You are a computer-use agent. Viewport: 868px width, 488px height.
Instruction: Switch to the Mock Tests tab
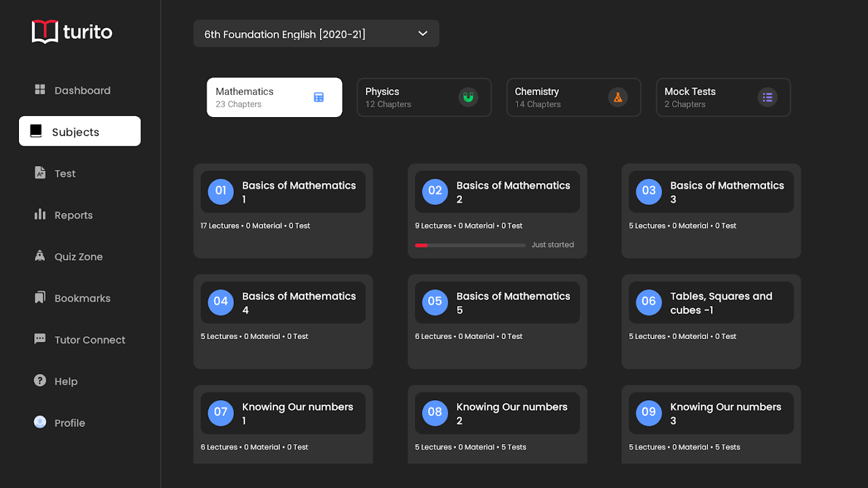(723, 97)
